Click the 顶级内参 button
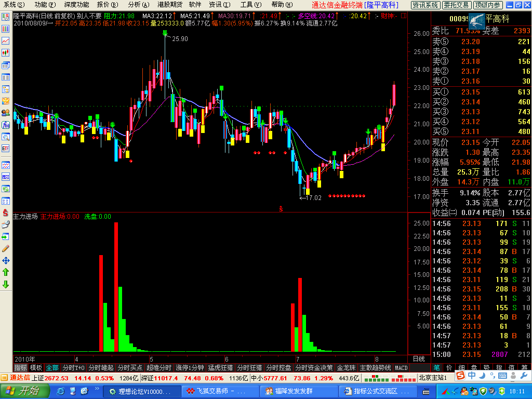 [487, 5]
